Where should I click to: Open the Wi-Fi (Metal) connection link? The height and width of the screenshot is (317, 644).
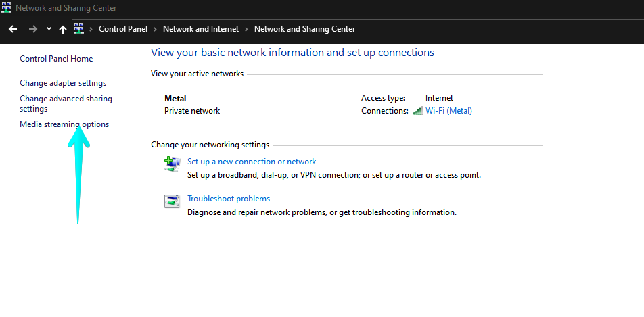click(448, 111)
